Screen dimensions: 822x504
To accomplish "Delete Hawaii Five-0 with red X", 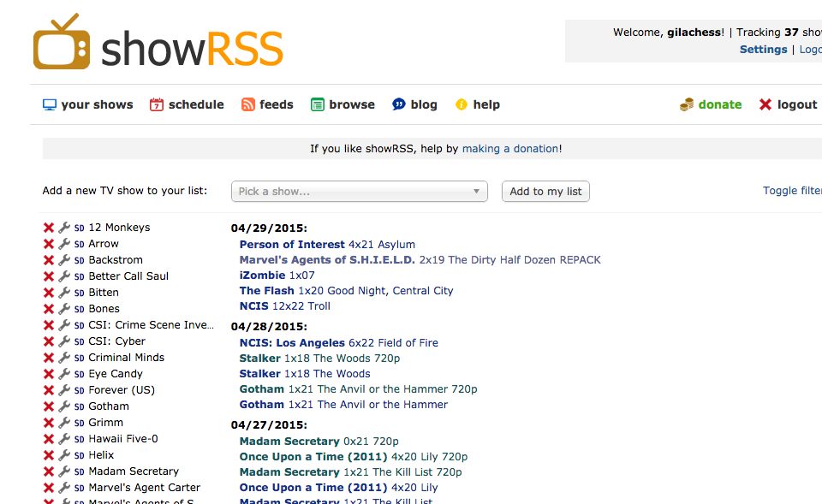I will pyautogui.click(x=49, y=438).
